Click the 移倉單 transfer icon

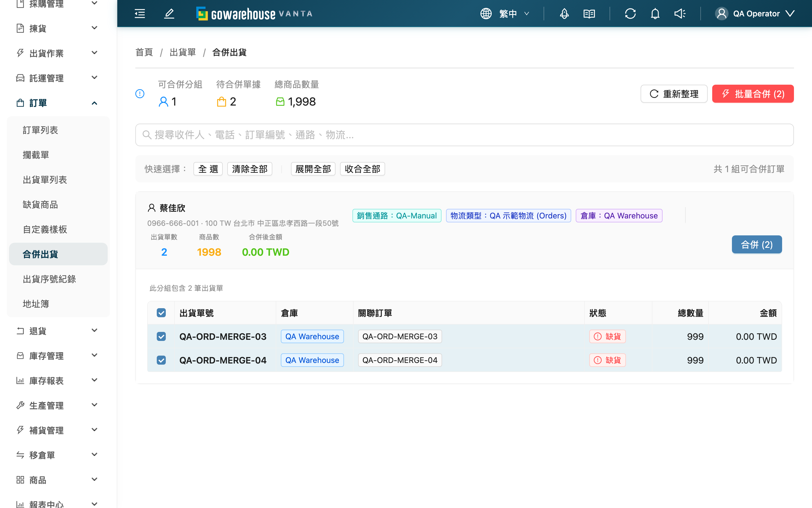pyautogui.click(x=20, y=455)
